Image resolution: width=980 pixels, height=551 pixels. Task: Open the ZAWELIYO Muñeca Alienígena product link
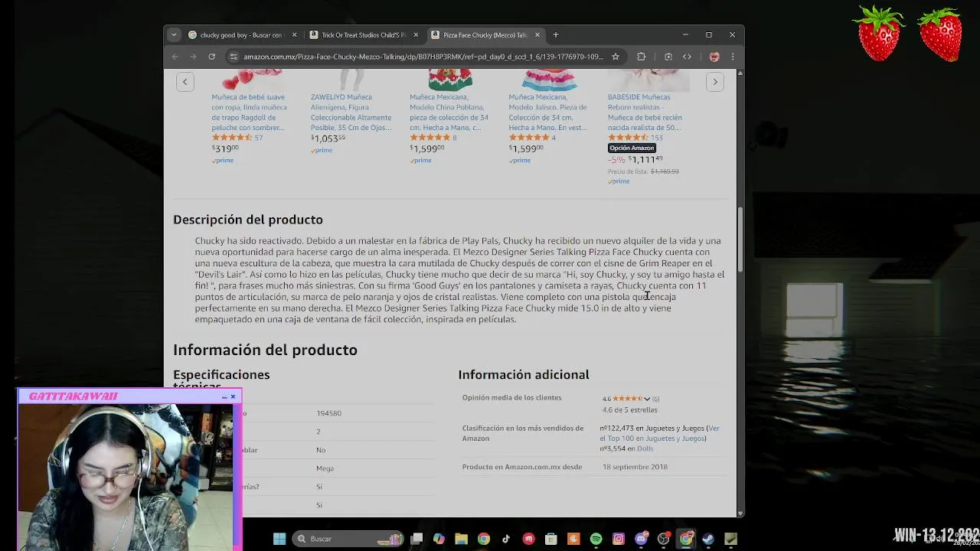tap(351, 112)
